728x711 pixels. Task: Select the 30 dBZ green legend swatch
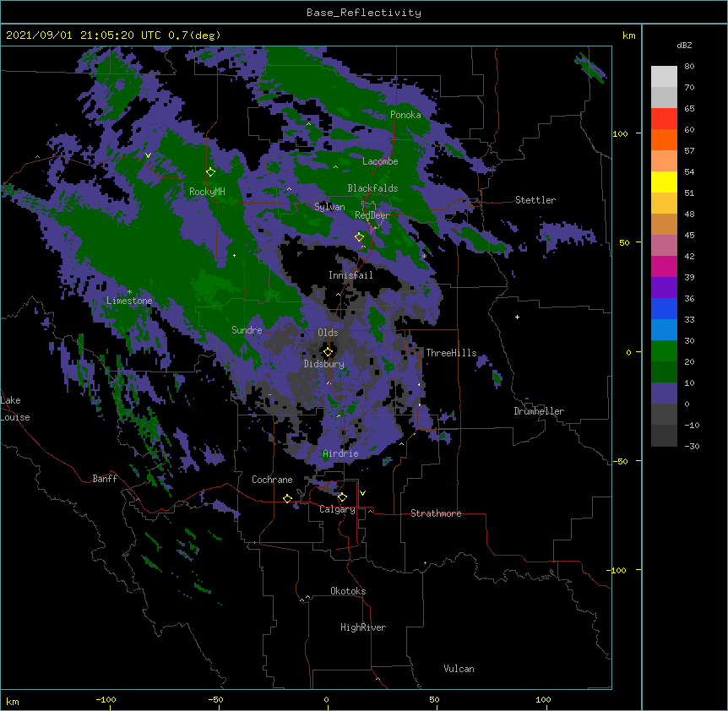pyautogui.click(x=664, y=351)
